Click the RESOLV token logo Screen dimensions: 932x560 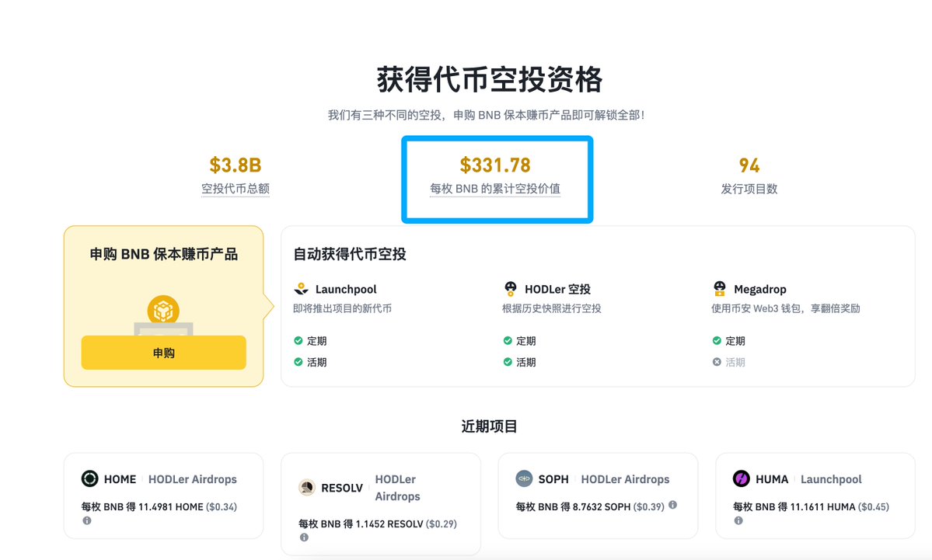pos(307,488)
